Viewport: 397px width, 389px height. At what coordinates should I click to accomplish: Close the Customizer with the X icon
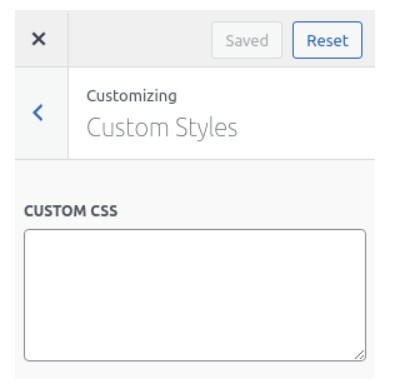39,39
